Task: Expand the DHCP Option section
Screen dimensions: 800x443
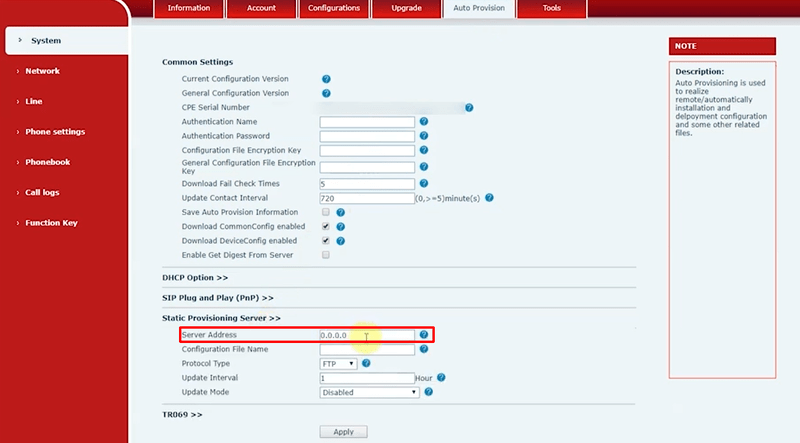Action: pos(195,277)
